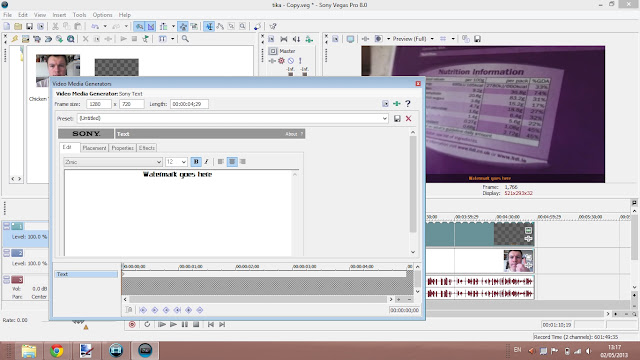
Task: Open the What's This help icon
Action: (273, 27)
